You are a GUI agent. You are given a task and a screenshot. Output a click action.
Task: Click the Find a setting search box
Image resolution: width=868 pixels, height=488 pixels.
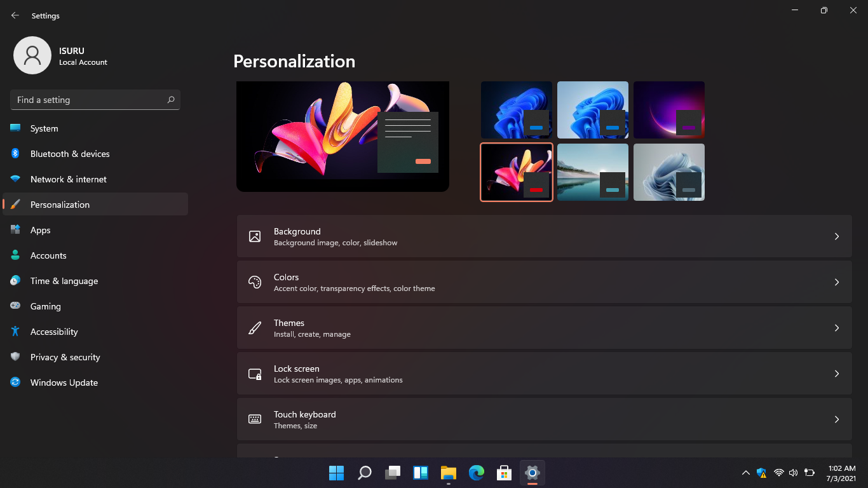[95, 100]
